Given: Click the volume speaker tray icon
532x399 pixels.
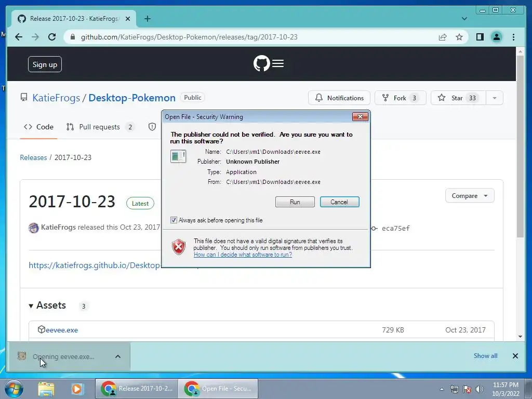Looking at the screenshot, I should click(480, 389).
